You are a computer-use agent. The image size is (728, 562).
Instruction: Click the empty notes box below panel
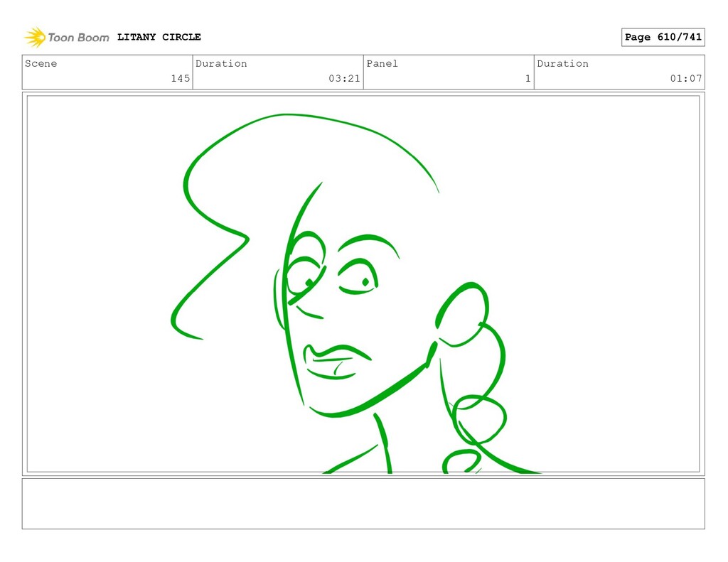coord(363,504)
